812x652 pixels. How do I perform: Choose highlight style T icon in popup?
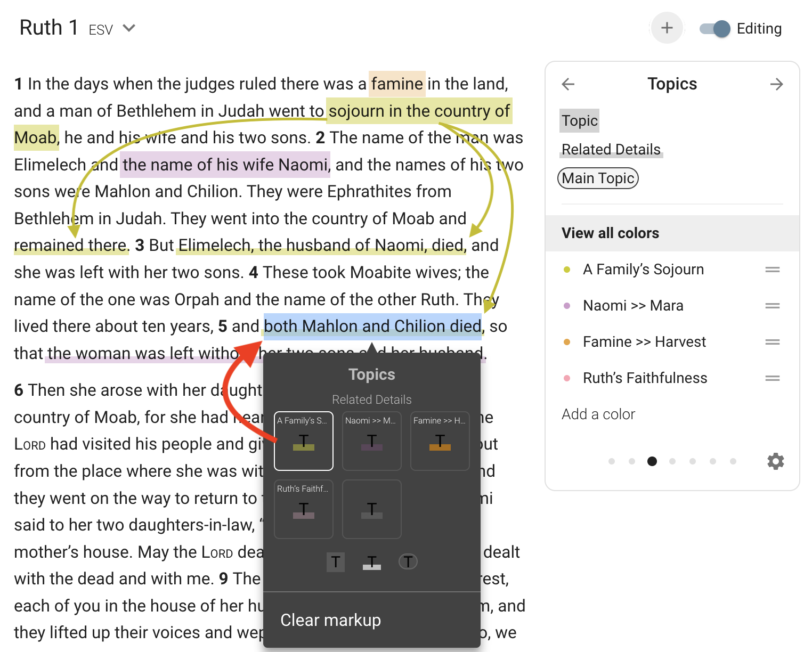[336, 562]
